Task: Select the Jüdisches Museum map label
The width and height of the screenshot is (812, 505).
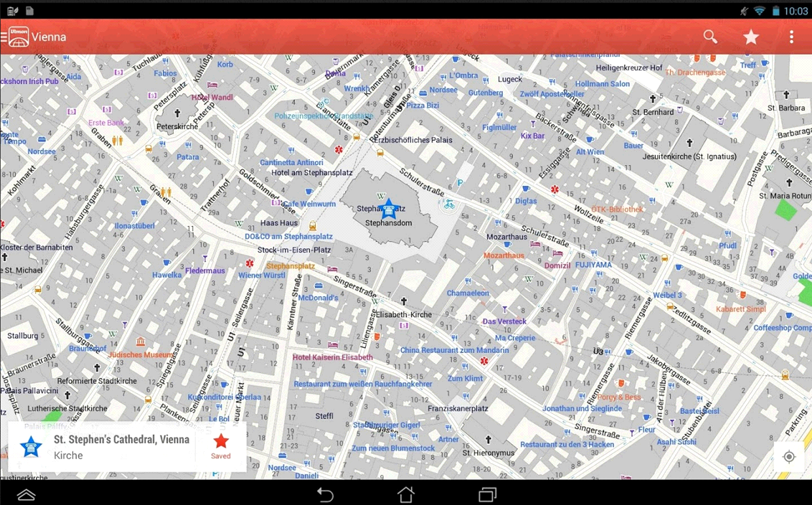Action: click(141, 354)
